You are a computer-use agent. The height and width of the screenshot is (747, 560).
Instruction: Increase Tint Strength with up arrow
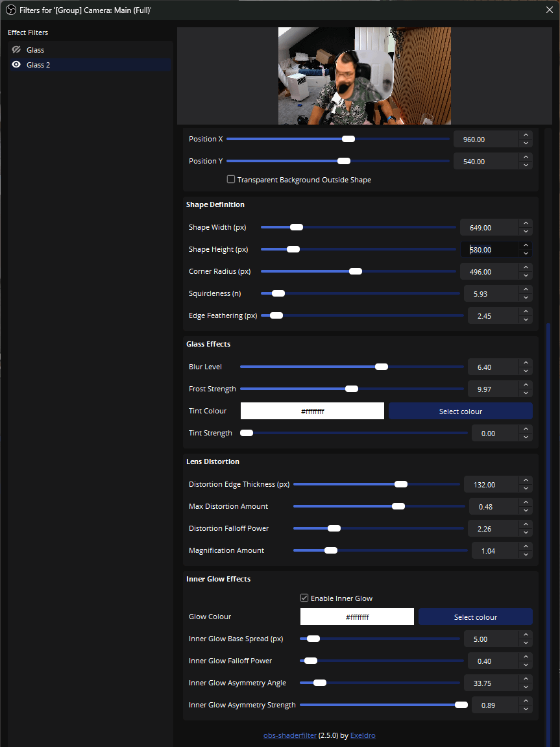click(x=526, y=429)
